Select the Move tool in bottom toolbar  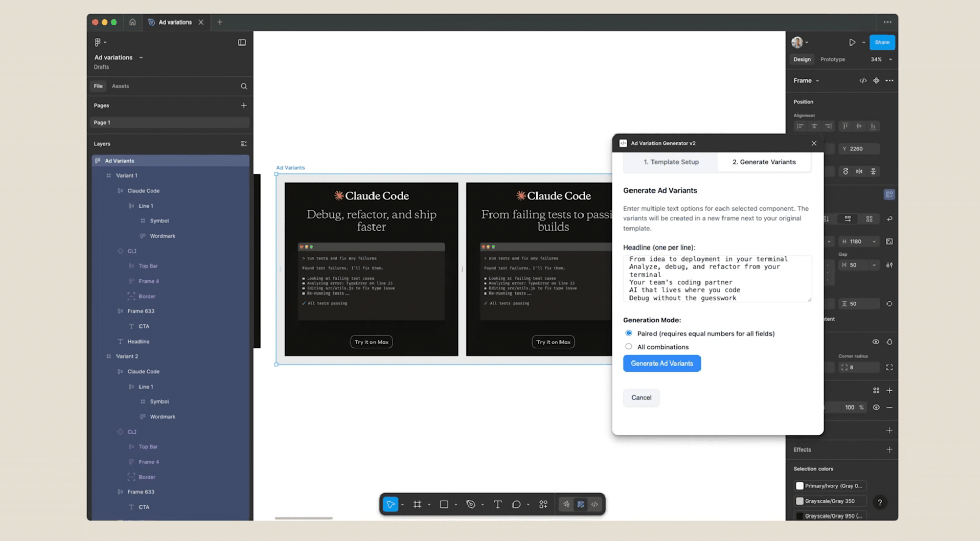click(391, 504)
